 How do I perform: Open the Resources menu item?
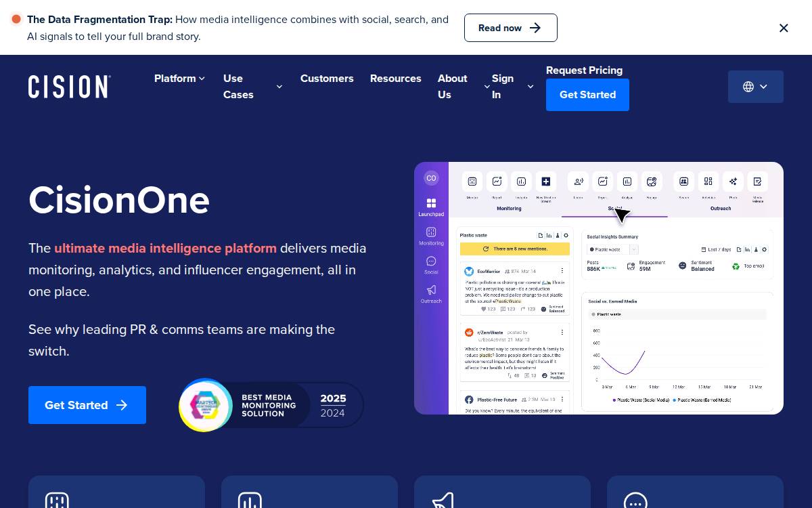coord(396,79)
